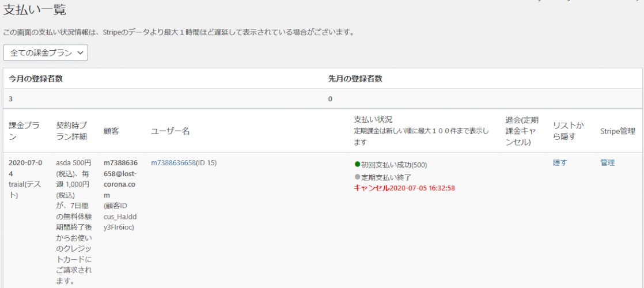Select last month's count value 0
The height and width of the screenshot is (288, 644).
click(x=330, y=99)
